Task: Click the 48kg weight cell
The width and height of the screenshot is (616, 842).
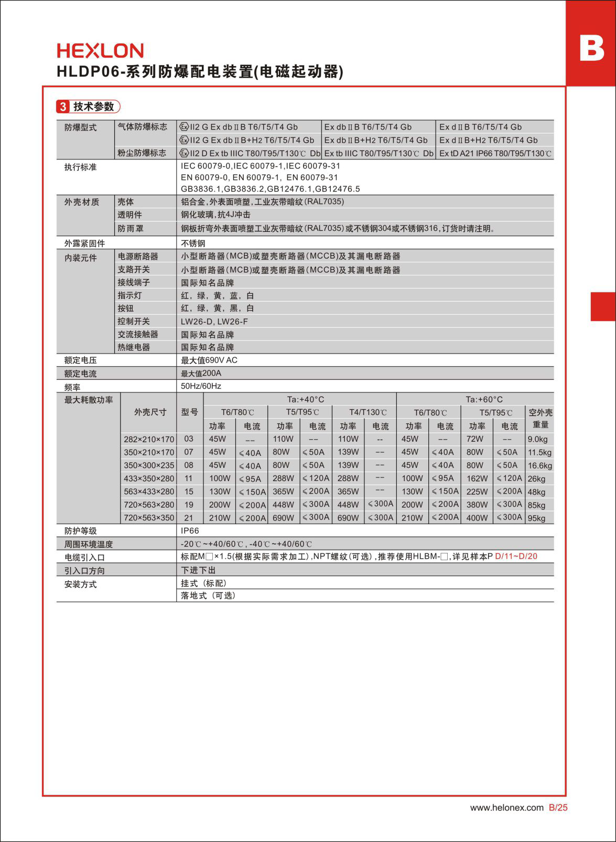Action: (x=536, y=492)
